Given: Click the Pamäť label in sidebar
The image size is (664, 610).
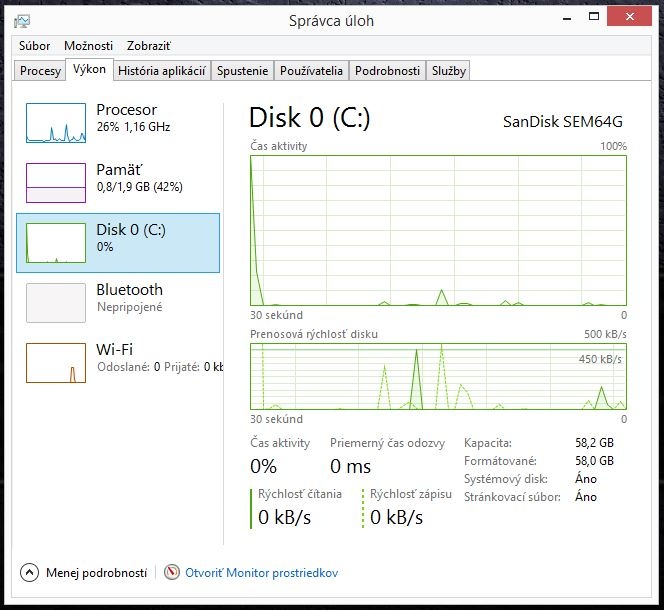Looking at the screenshot, I should click(x=119, y=170).
